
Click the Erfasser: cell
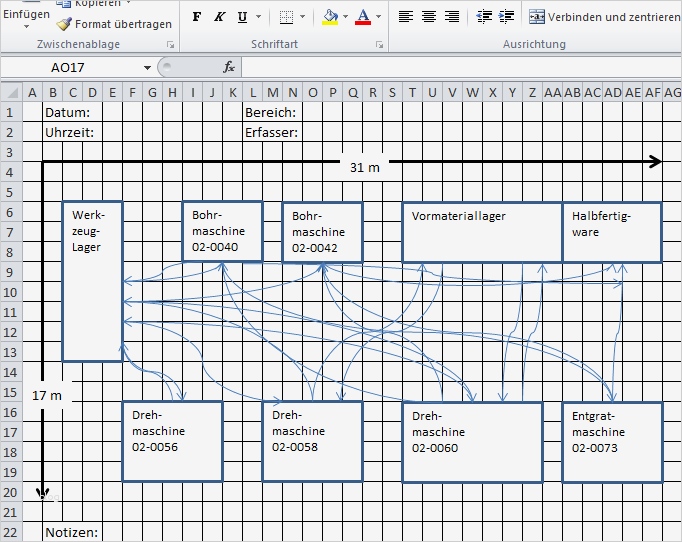(271, 132)
